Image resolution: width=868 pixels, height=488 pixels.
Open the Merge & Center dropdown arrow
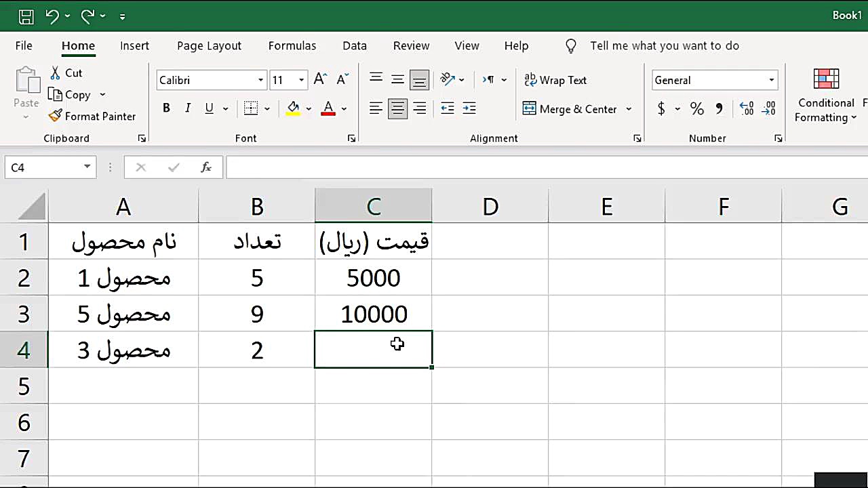(629, 109)
